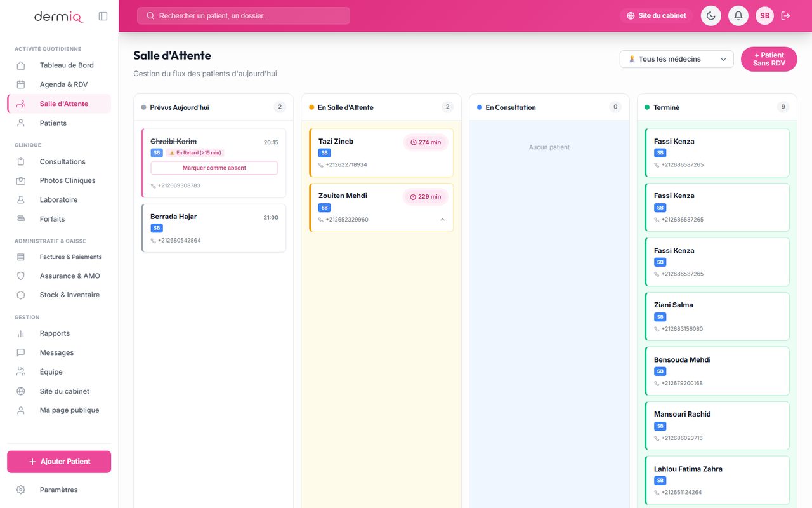Click the SB doctor badge on Tazi Zineb's card
The image size is (812, 508).
pos(325,153)
